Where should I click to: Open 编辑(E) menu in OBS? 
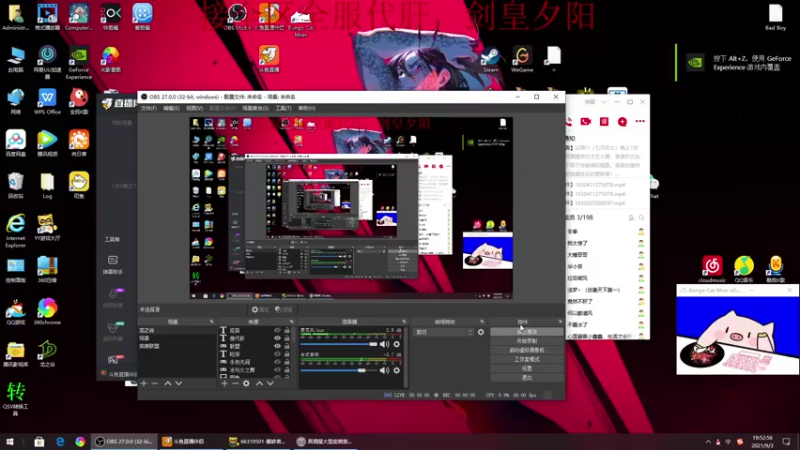171,108
